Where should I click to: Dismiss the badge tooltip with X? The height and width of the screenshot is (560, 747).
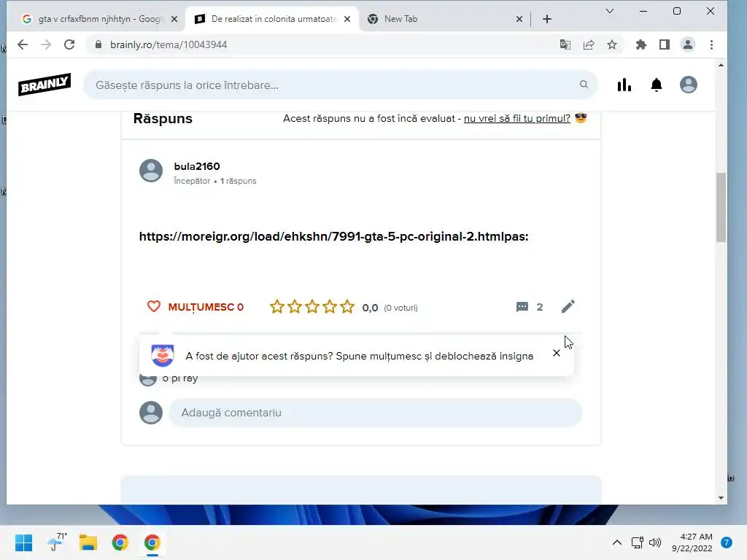[x=557, y=353]
